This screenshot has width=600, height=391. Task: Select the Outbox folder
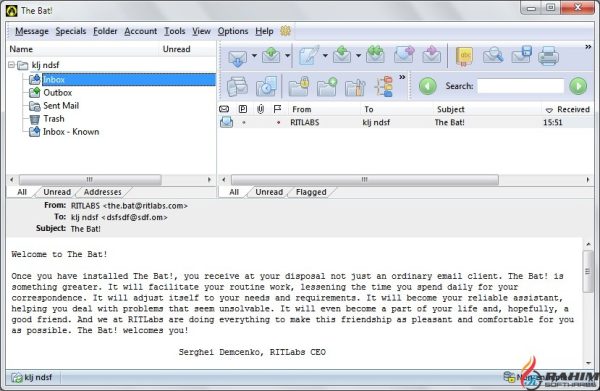(57, 93)
